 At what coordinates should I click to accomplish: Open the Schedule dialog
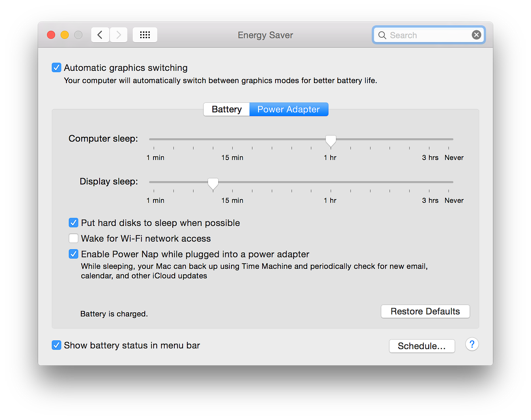pos(421,346)
